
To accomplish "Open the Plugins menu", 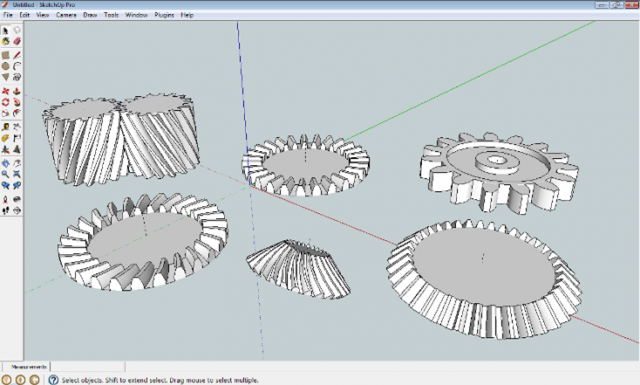I will [x=164, y=15].
